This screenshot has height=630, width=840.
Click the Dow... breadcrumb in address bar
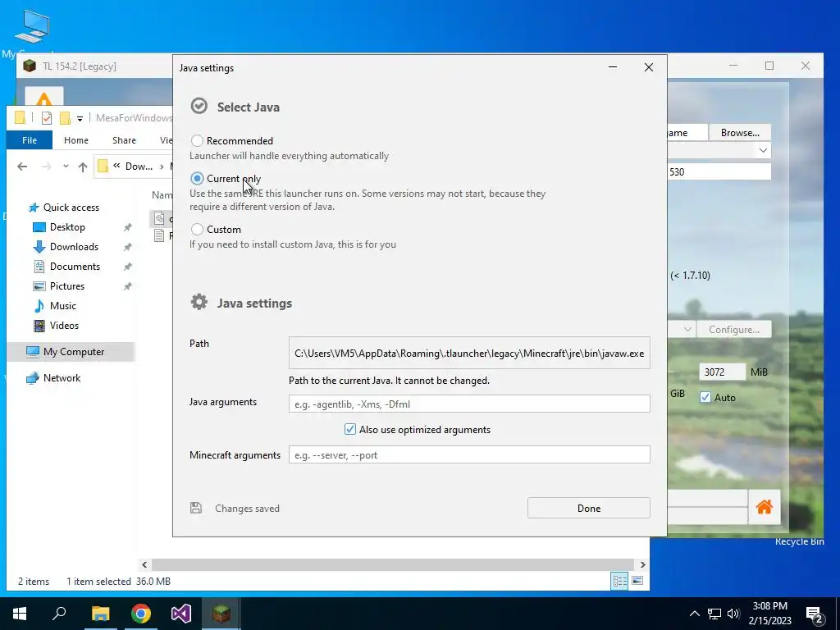[x=139, y=167]
